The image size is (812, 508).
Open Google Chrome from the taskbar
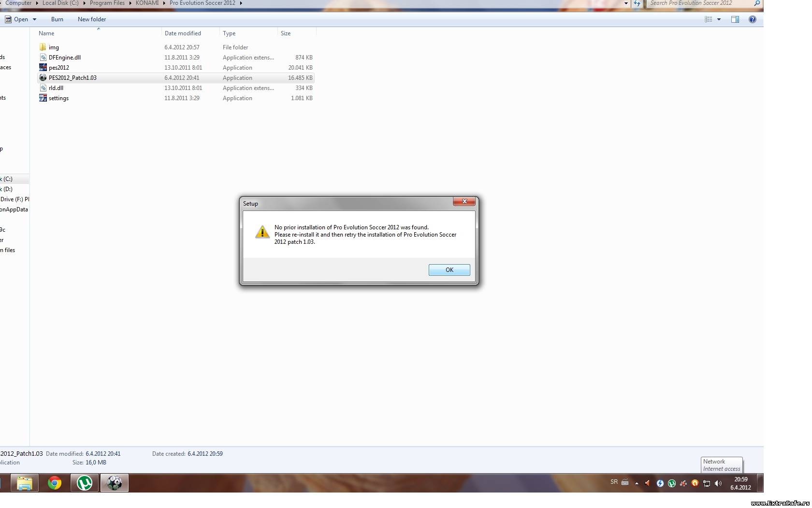coord(55,483)
